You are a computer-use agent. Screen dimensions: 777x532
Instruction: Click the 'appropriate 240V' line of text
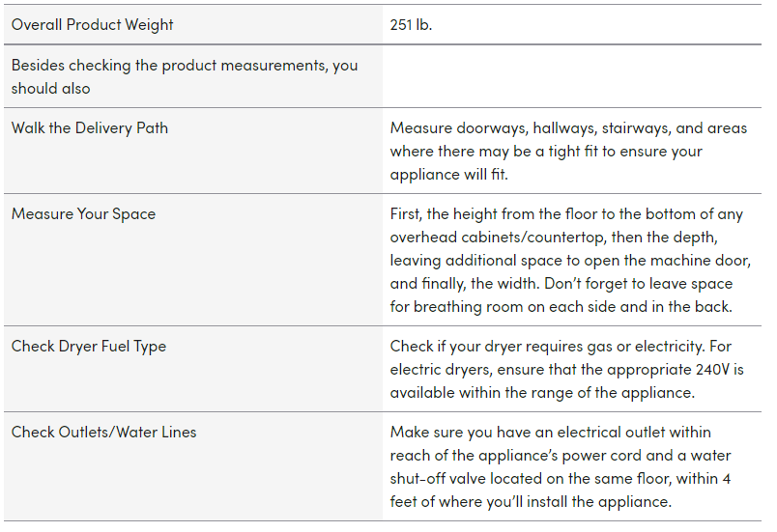point(567,369)
